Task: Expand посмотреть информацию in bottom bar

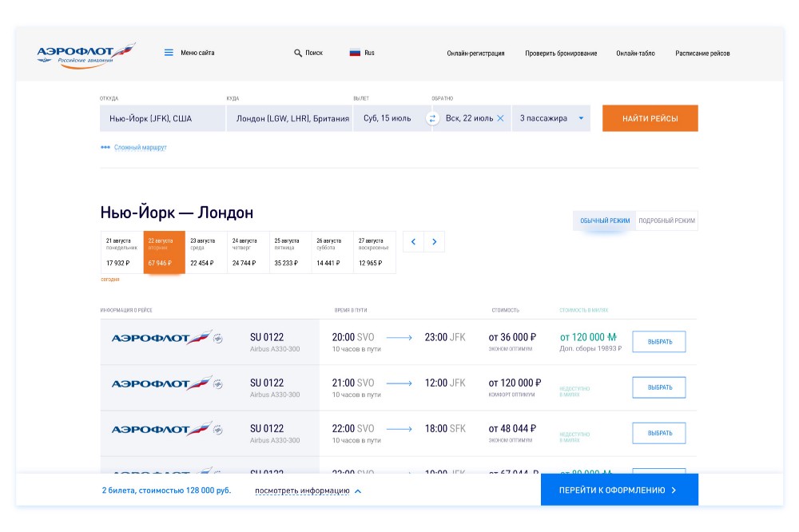Action: click(x=308, y=490)
